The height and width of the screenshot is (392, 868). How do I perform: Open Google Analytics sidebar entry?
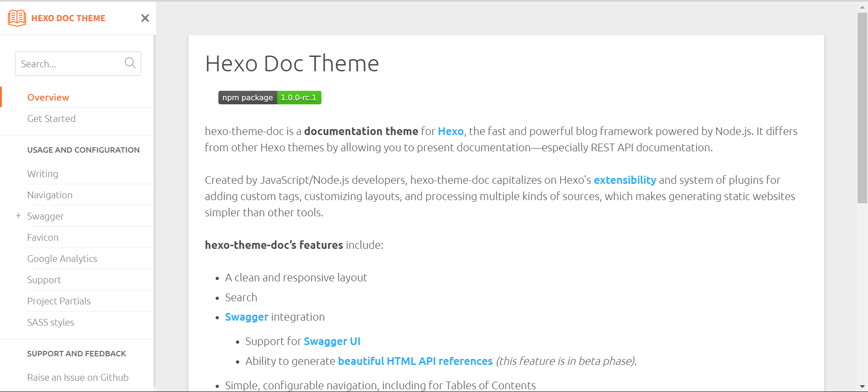coord(62,259)
